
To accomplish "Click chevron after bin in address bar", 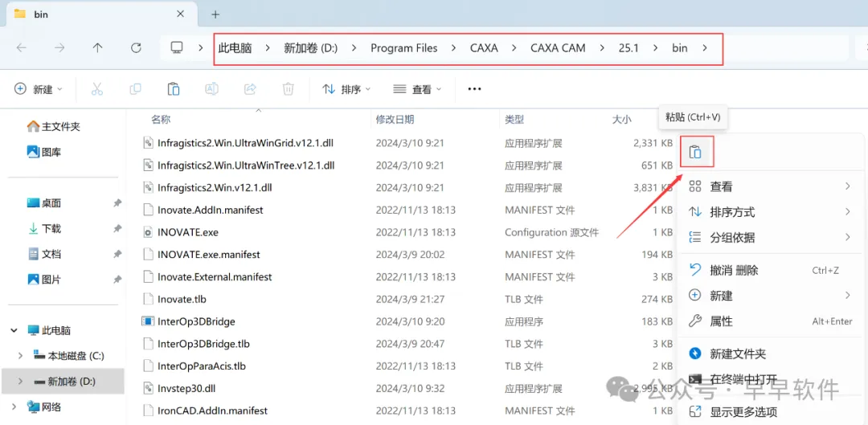I will pos(704,48).
